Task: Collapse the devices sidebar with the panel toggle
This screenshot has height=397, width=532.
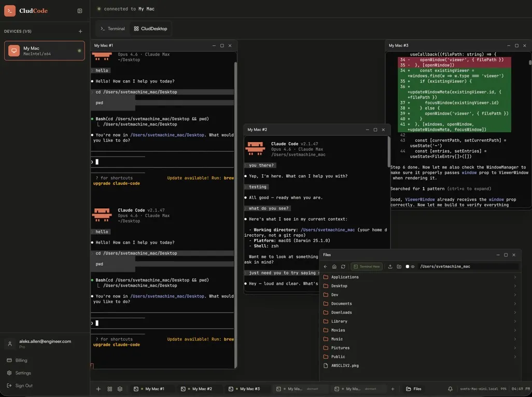Action: click(x=79, y=10)
